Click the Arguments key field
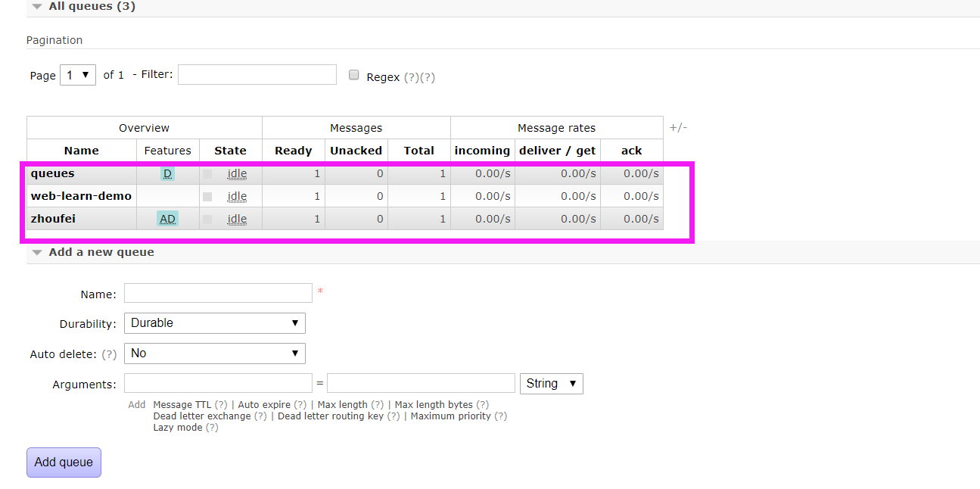Image resolution: width=980 pixels, height=489 pixels. coord(218,383)
